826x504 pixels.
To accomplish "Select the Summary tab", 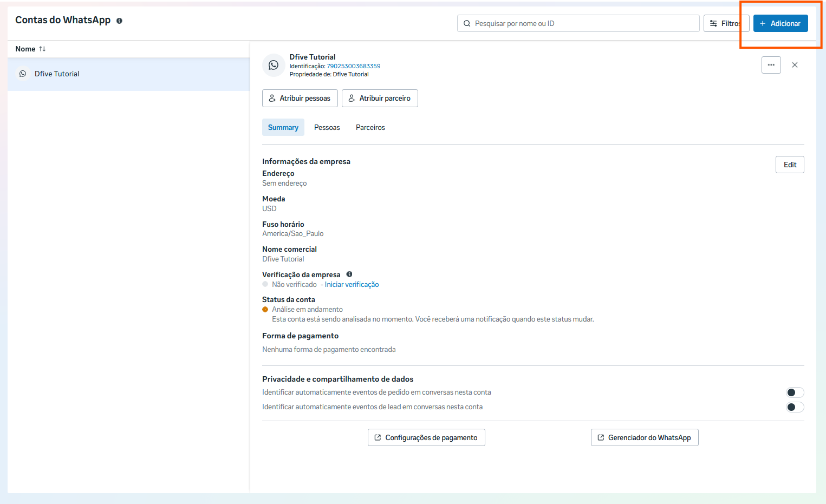I will click(x=283, y=127).
